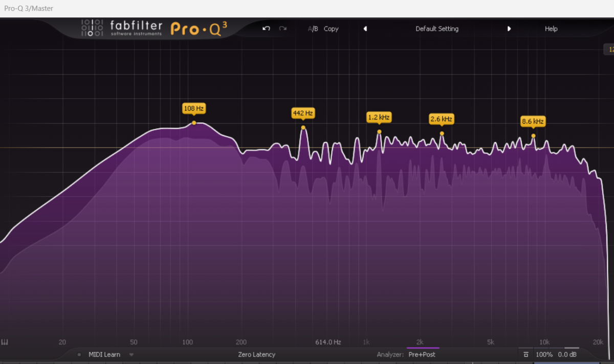Go to previous preset arrow
The height and width of the screenshot is (364, 614).
pos(365,29)
